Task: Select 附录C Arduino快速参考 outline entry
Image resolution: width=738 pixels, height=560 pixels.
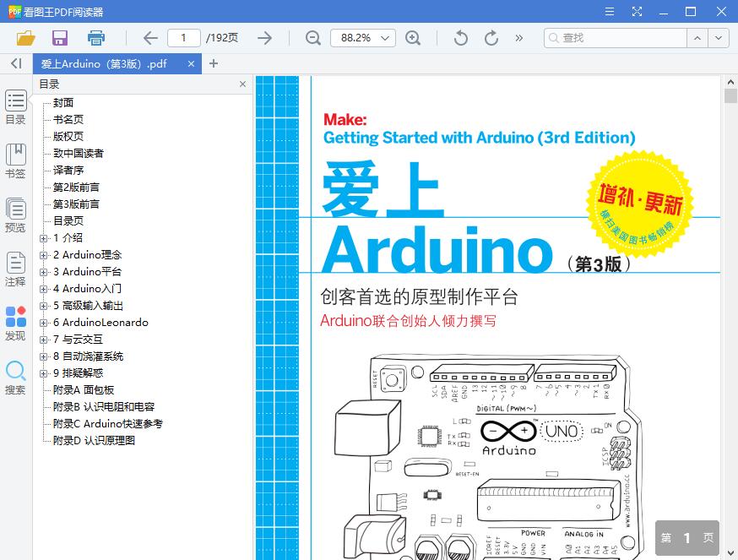Action: (x=108, y=423)
